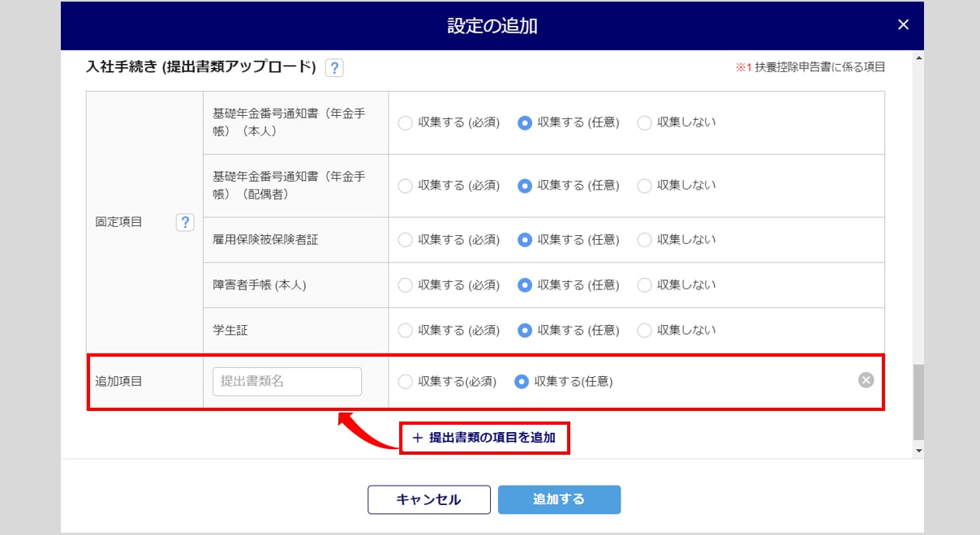Viewport: 980px width, 535px height.
Task: Select 収集する(任意) in 追加項目 row
Action: 522,382
